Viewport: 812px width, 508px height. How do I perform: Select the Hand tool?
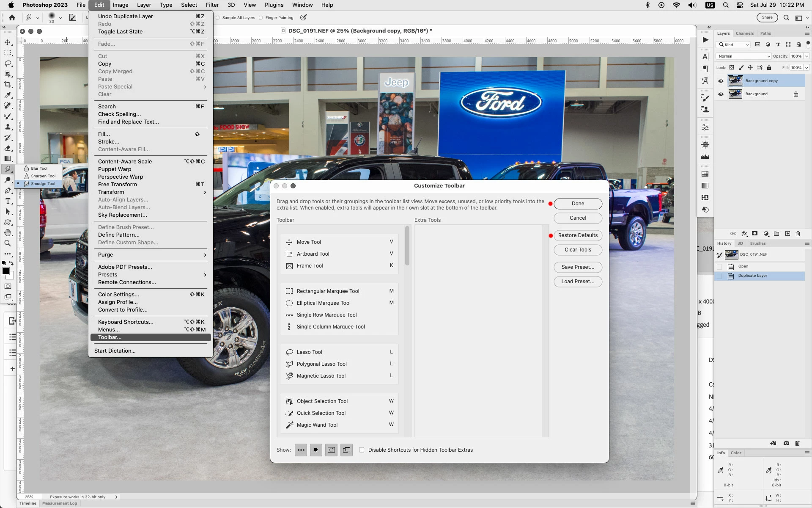point(8,233)
